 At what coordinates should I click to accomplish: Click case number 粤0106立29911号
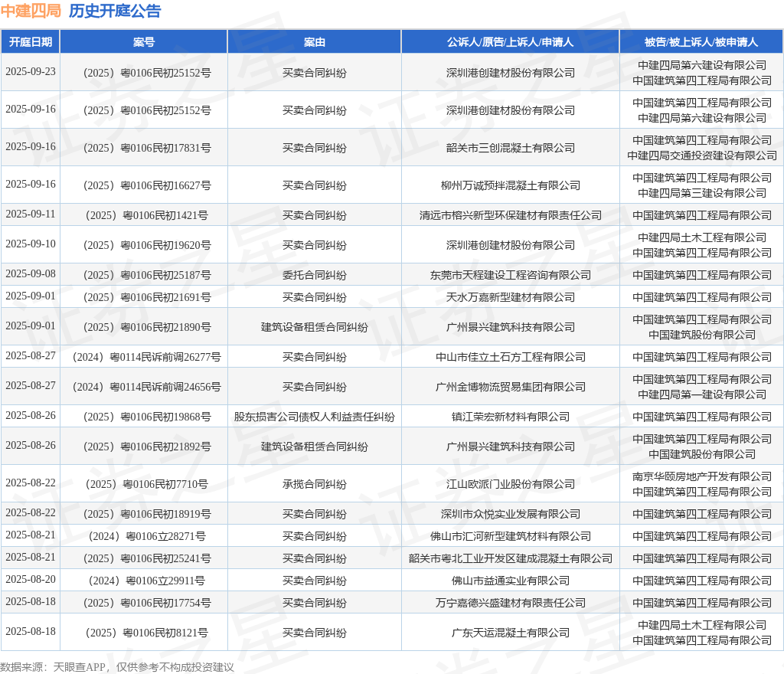point(165,581)
